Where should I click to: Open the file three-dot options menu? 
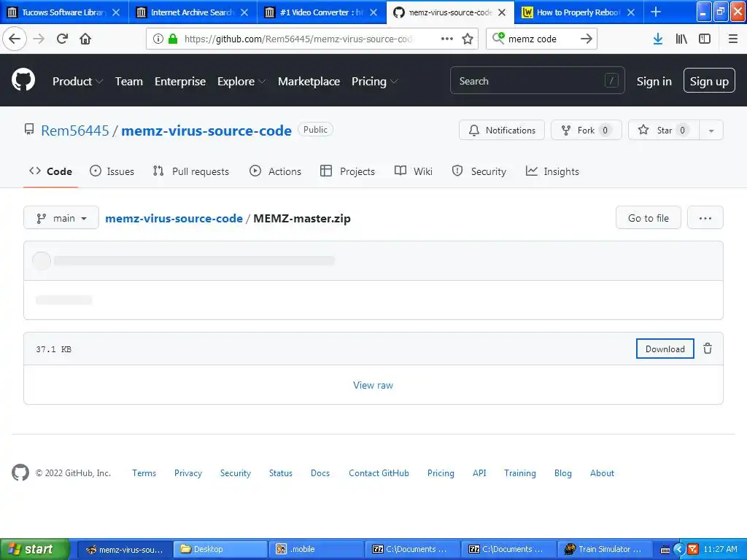point(705,218)
